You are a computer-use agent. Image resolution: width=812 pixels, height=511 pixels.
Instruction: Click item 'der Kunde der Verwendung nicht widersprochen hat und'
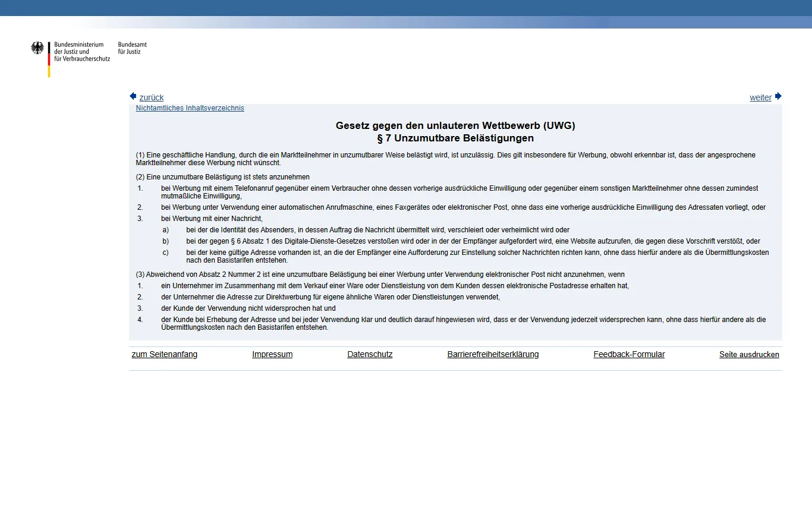coord(248,308)
